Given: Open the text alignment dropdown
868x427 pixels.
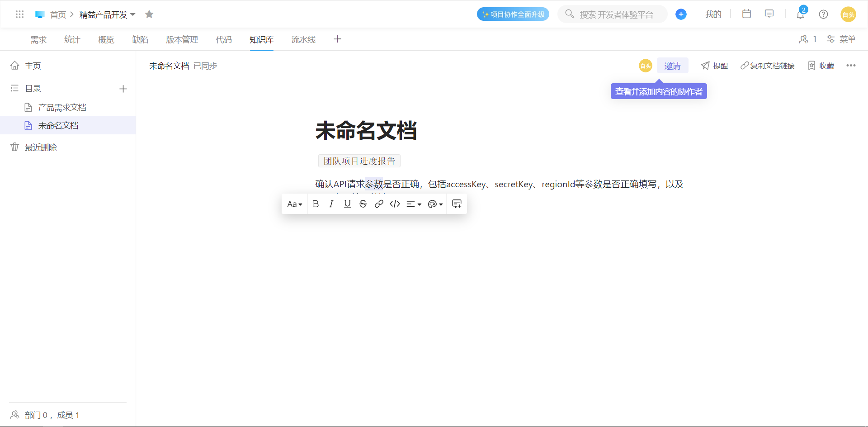Looking at the screenshot, I should click(x=414, y=204).
